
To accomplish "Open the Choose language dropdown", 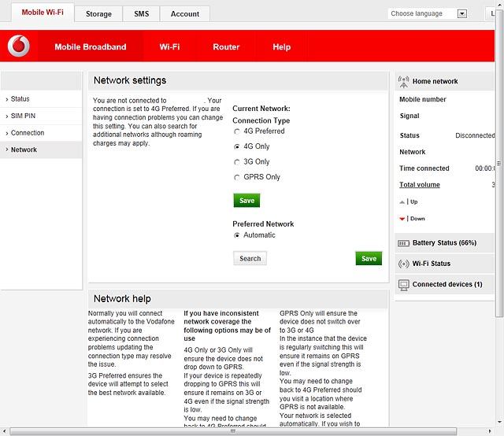I will coord(427,13).
